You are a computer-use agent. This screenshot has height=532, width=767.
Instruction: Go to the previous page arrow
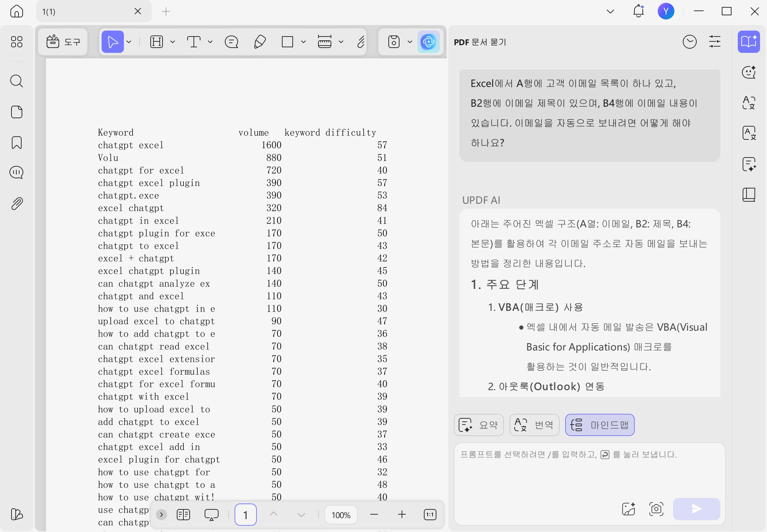point(274,515)
